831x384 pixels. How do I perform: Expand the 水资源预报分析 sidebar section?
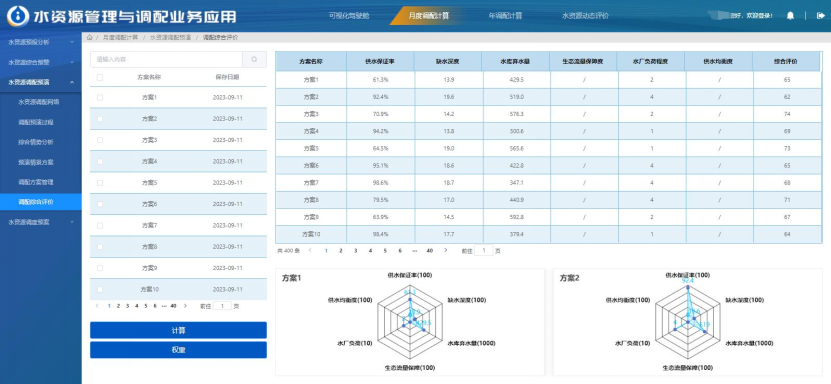(x=41, y=42)
